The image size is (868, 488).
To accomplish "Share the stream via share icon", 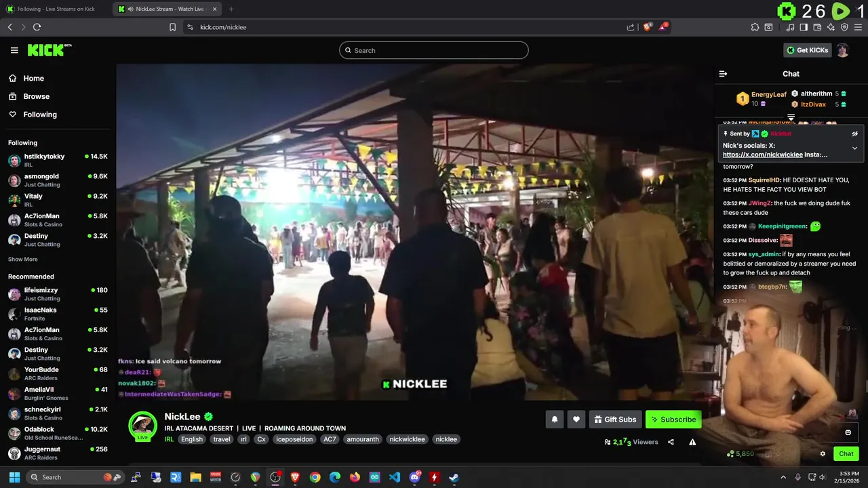I will [x=671, y=442].
